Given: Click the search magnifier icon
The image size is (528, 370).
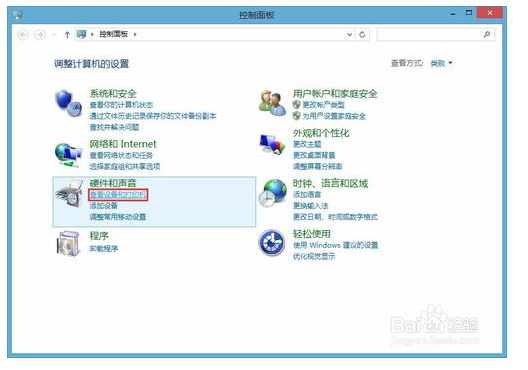Looking at the screenshot, I should pos(487,34).
